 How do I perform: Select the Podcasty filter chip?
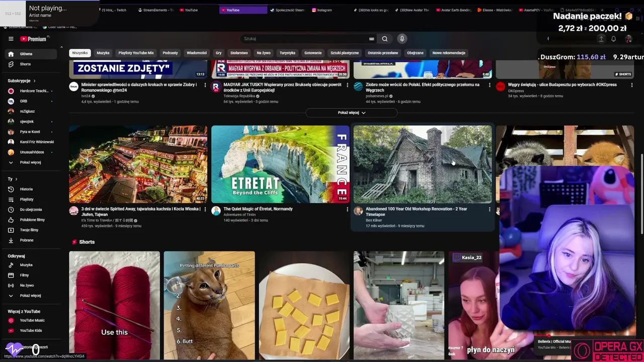[x=170, y=53]
